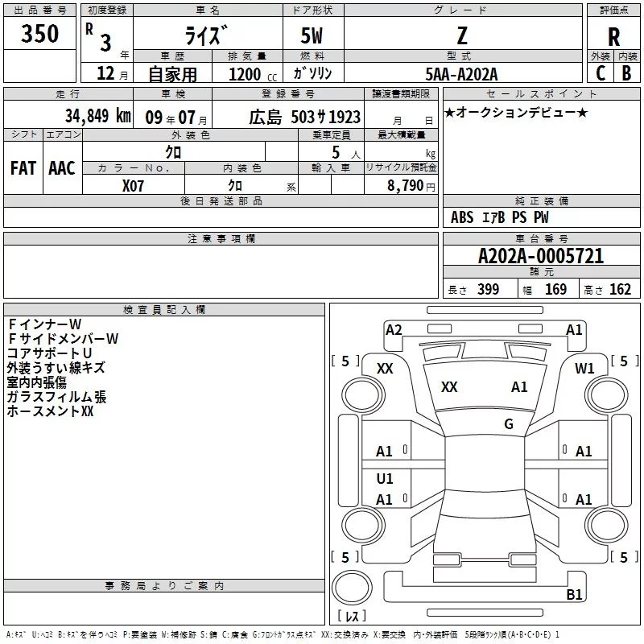Click the レス box below the diagram

tap(352, 616)
